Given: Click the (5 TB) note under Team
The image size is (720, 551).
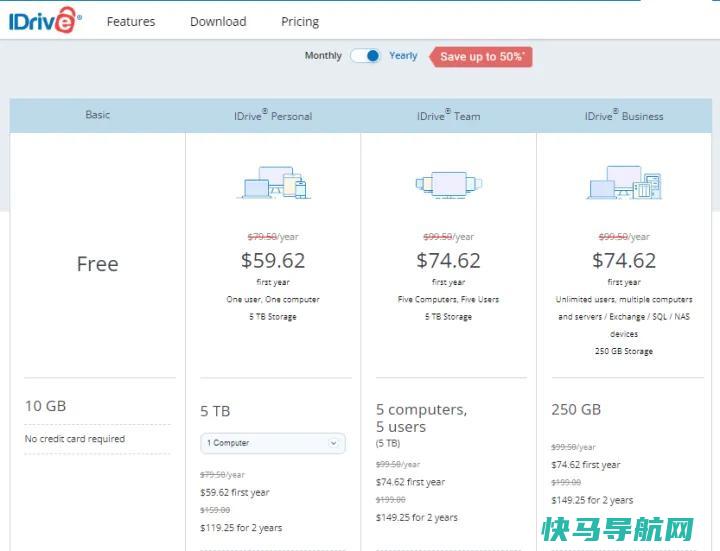Looking at the screenshot, I should tap(388, 443).
